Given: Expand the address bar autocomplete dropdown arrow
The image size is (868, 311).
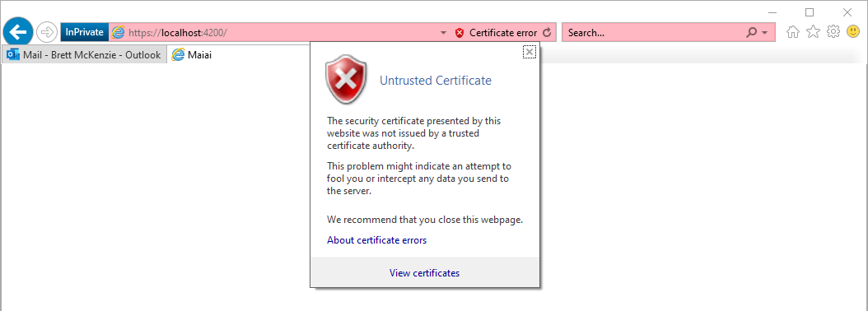Looking at the screenshot, I should (443, 33).
